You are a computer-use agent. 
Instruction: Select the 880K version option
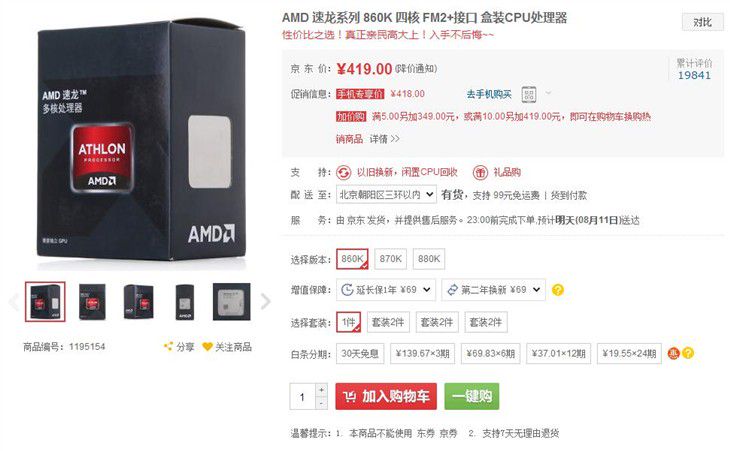(429, 259)
